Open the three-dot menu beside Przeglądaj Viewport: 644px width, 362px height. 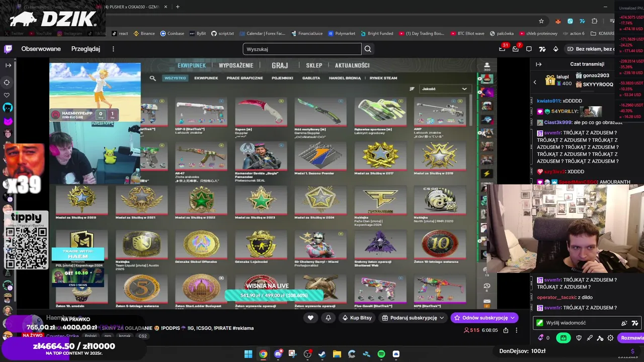(x=113, y=49)
